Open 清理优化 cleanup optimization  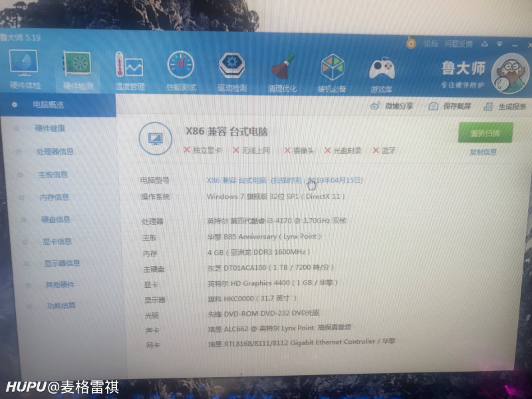point(282,73)
